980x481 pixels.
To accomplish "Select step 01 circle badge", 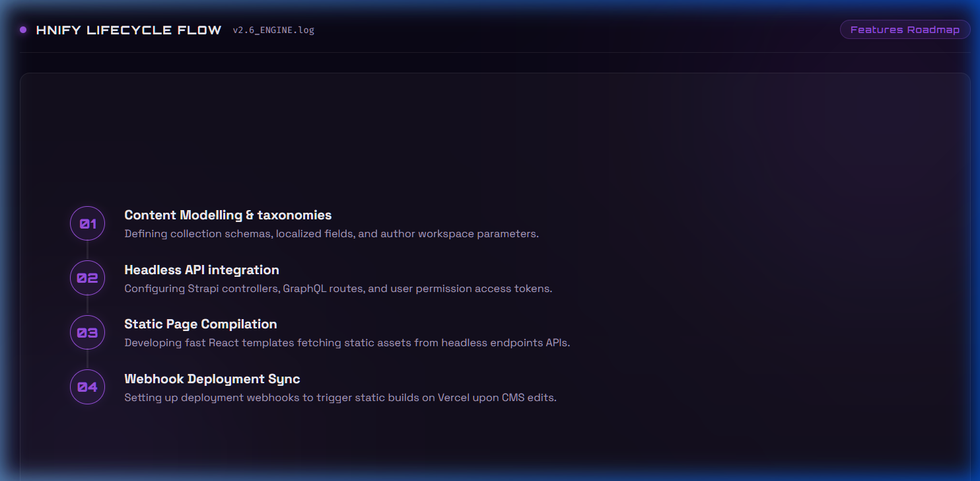I will click(x=88, y=223).
